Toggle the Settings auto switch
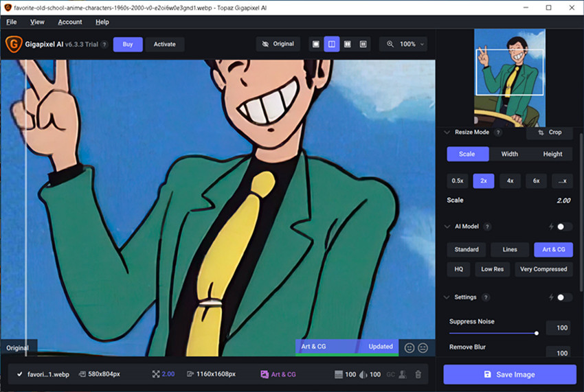Screen dimensions: 584x392 click(x=563, y=297)
